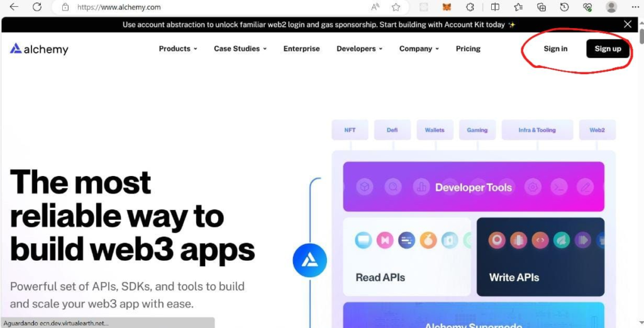Open the browser Extensions puzzle icon

pos(470,7)
